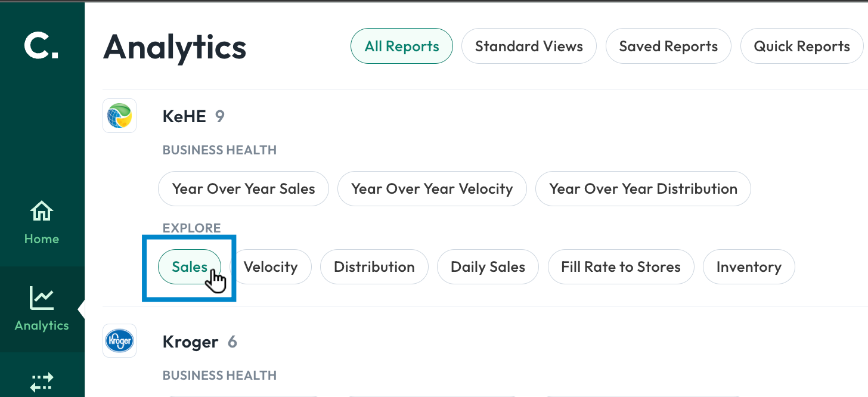Open the Distribution explore report
Viewport: 868px width, 397px height.
click(374, 267)
